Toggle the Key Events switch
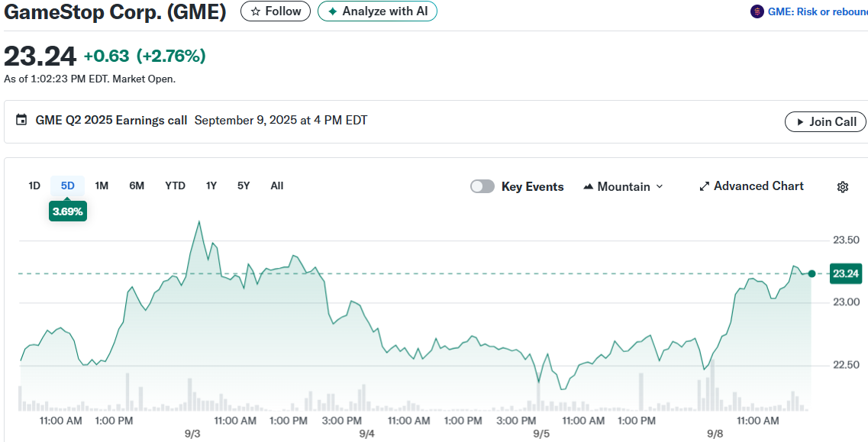This screenshot has height=442, width=868. [482, 187]
